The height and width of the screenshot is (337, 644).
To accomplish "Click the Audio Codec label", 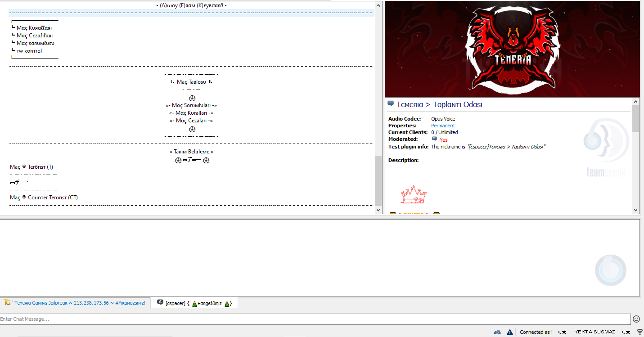I will point(405,119).
